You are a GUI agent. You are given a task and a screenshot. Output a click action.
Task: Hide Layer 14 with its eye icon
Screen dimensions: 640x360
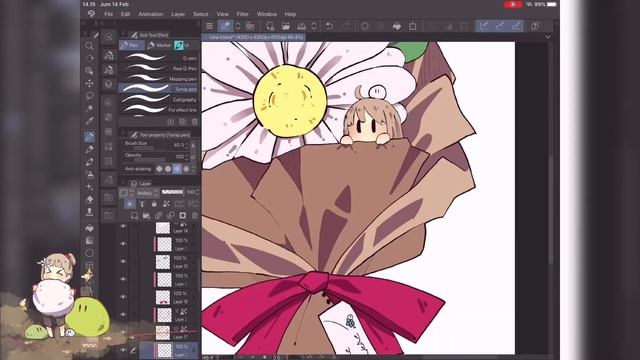click(123, 227)
